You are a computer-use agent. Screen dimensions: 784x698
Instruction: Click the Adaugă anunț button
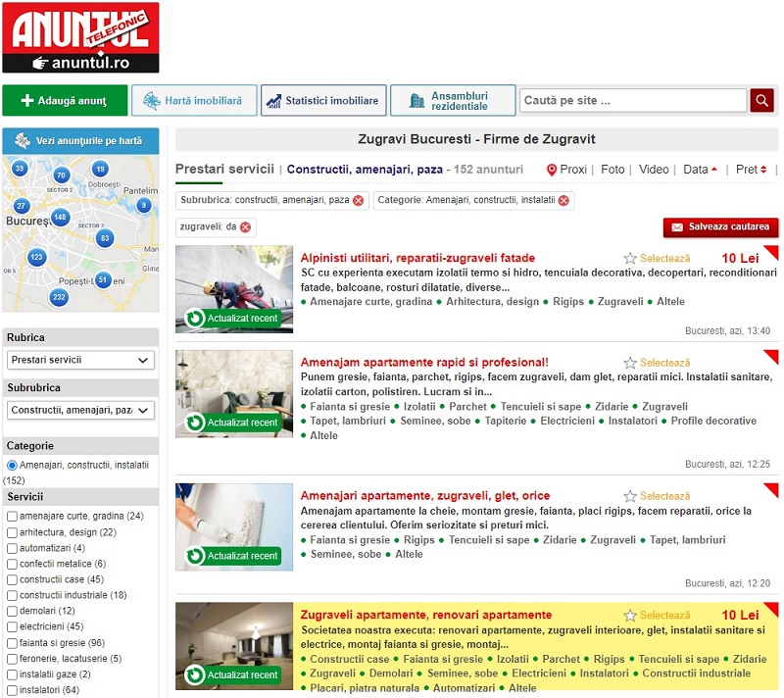click(x=65, y=101)
